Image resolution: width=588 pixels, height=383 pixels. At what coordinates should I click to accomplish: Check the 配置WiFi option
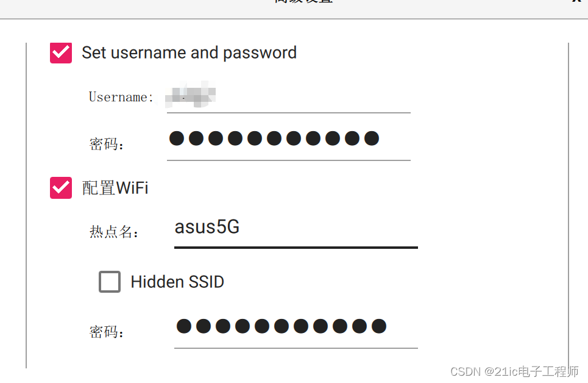click(60, 188)
